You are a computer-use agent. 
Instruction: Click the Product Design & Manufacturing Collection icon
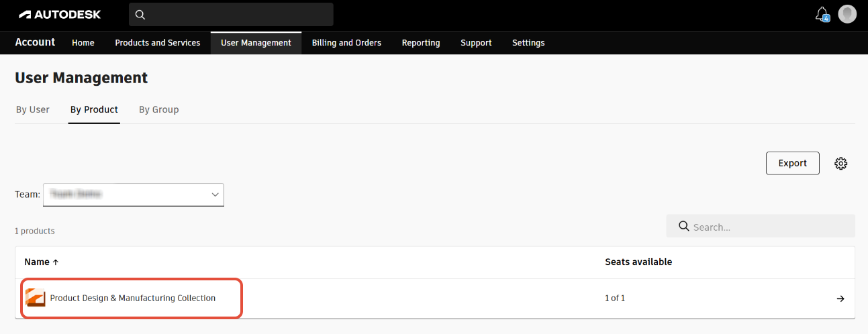click(35, 298)
